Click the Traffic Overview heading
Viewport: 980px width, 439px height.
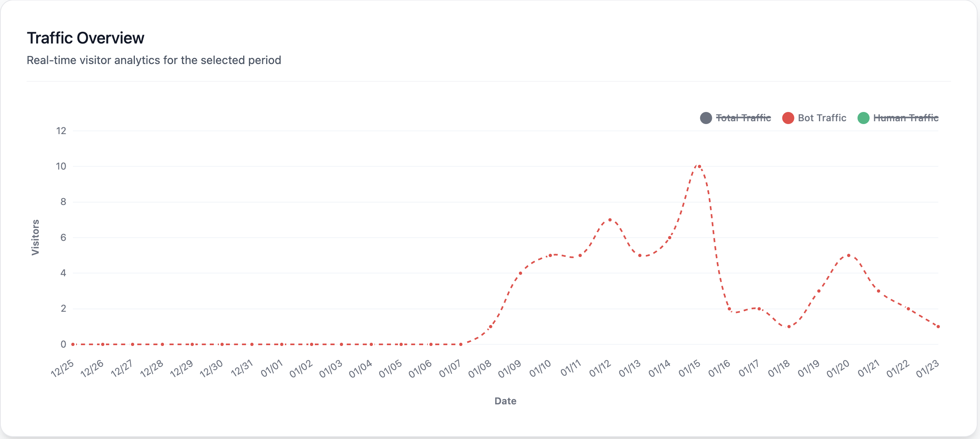point(85,38)
